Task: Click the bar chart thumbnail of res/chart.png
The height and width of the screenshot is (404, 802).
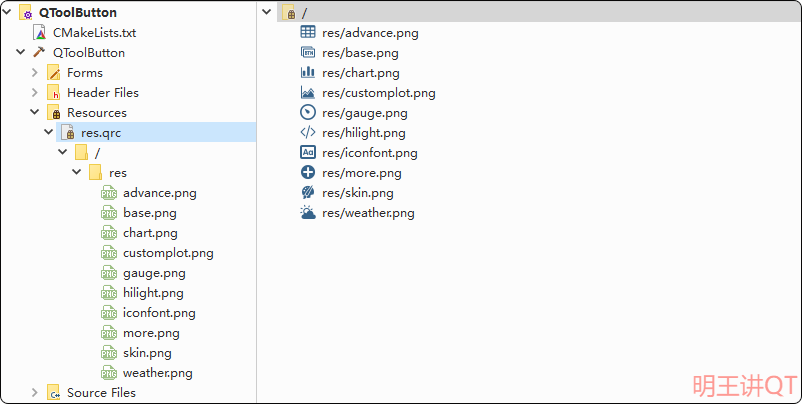Action: click(308, 72)
